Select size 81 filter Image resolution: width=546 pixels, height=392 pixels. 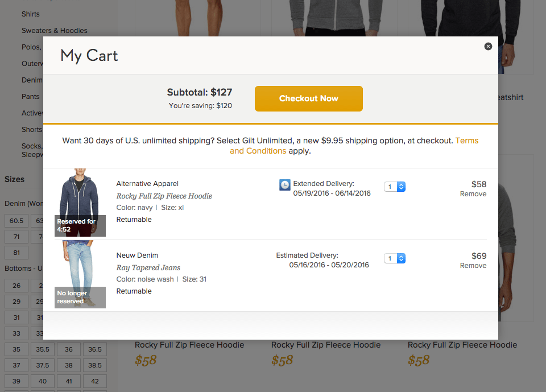coord(16,253)
